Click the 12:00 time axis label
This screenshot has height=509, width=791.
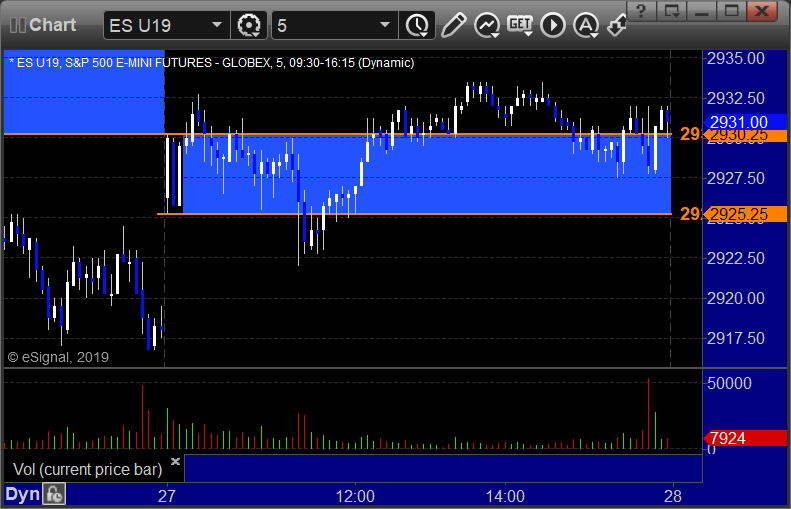click(355, 496)
